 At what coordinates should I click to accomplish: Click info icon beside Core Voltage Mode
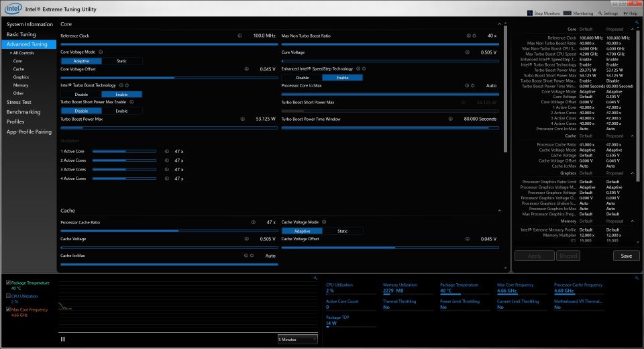coord(101,52)
